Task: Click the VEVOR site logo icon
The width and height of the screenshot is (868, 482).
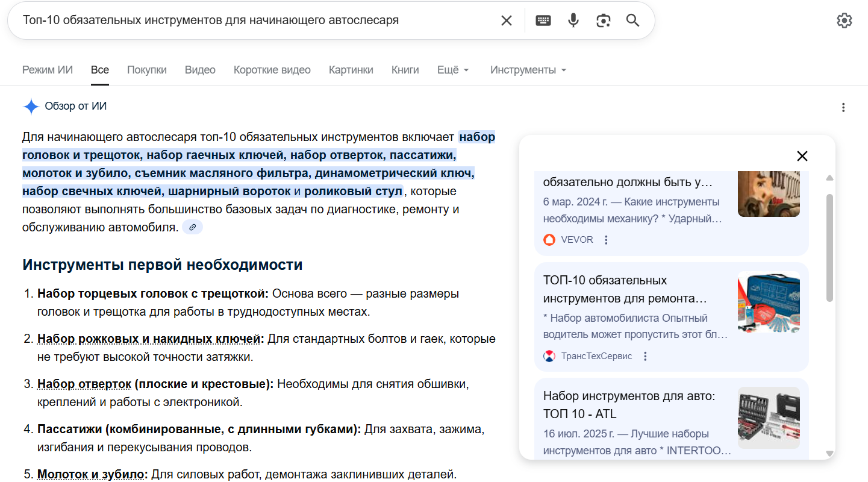Action: pyautogui.click(x=549, y=240)
